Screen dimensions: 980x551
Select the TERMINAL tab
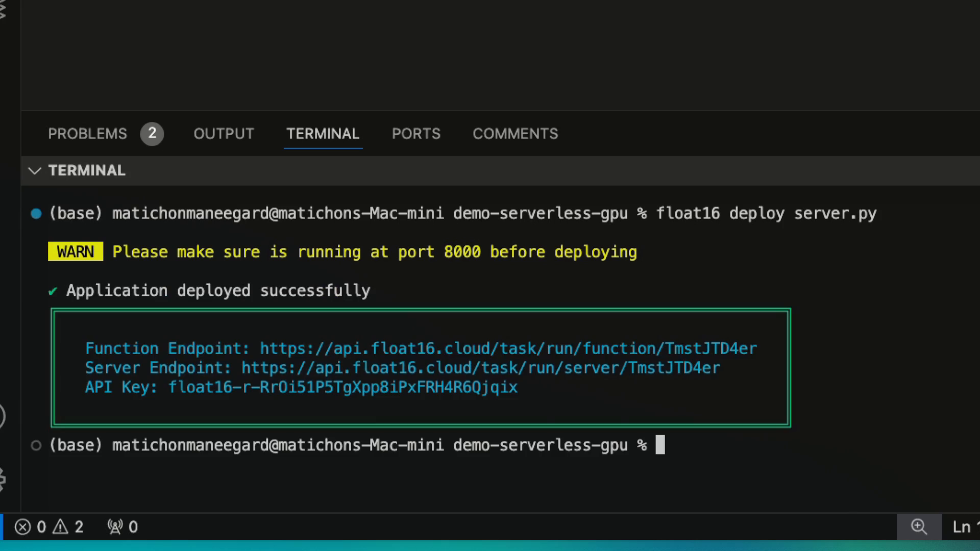click(x=323, y=134)
